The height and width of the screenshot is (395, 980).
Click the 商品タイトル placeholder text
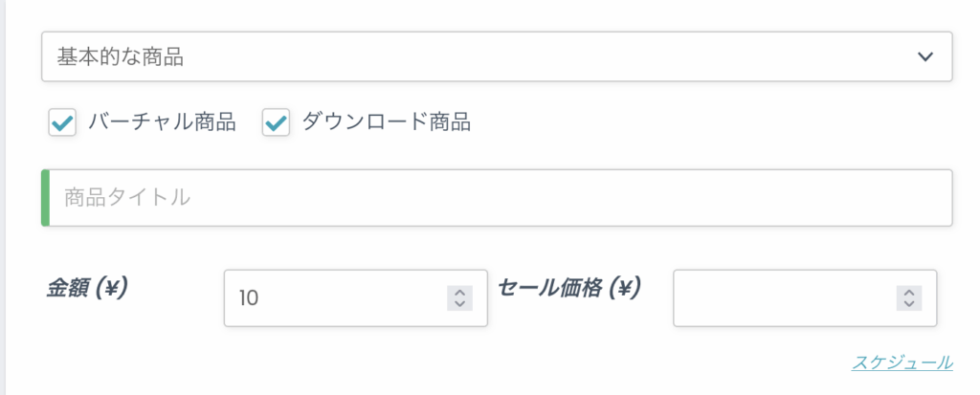pyautogui.click(x=127, y=198)
